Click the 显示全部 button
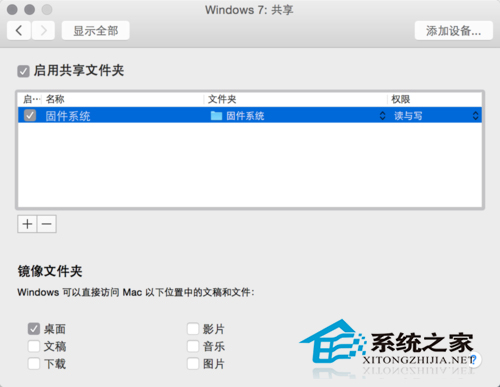Viewport: 500px width, 387px height. 96,31
